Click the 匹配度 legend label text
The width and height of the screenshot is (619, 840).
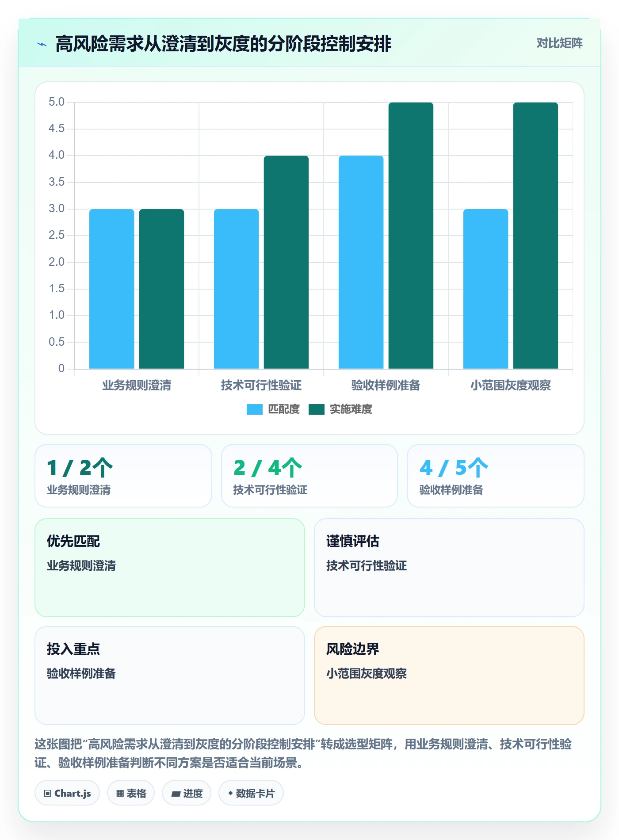click(284, 409)
